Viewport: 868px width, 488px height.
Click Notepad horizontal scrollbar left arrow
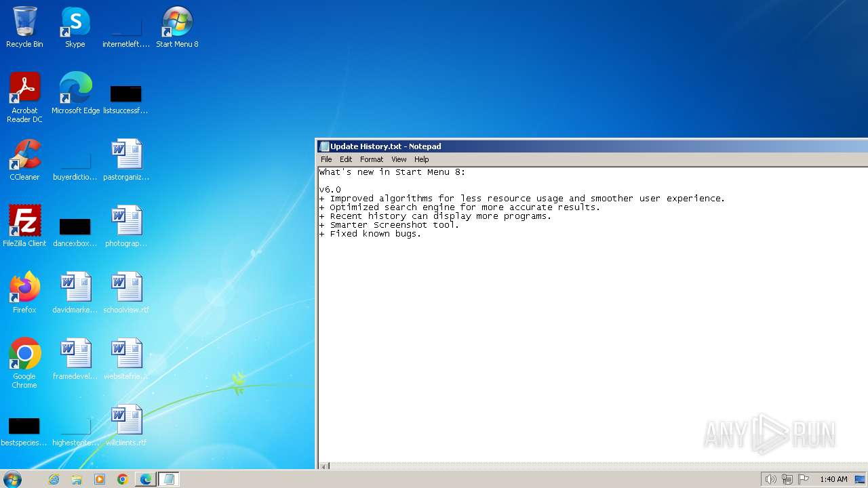click(x=323, y=466)
